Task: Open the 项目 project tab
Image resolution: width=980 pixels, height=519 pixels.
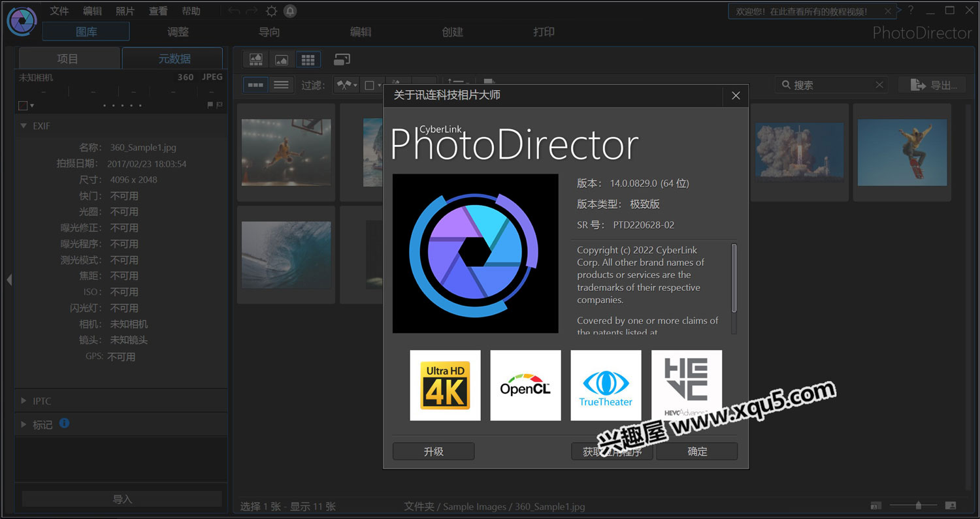Action: (x=68, y=58)
